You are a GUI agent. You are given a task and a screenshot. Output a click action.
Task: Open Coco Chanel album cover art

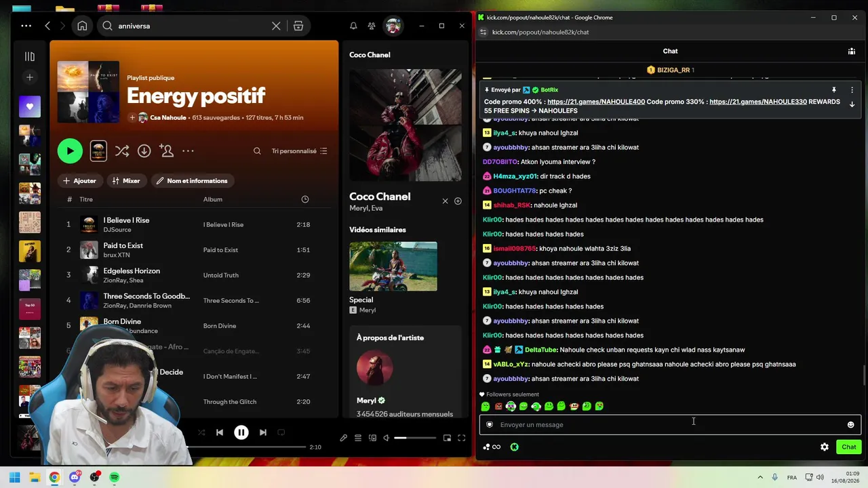click(x=406, y=125)
